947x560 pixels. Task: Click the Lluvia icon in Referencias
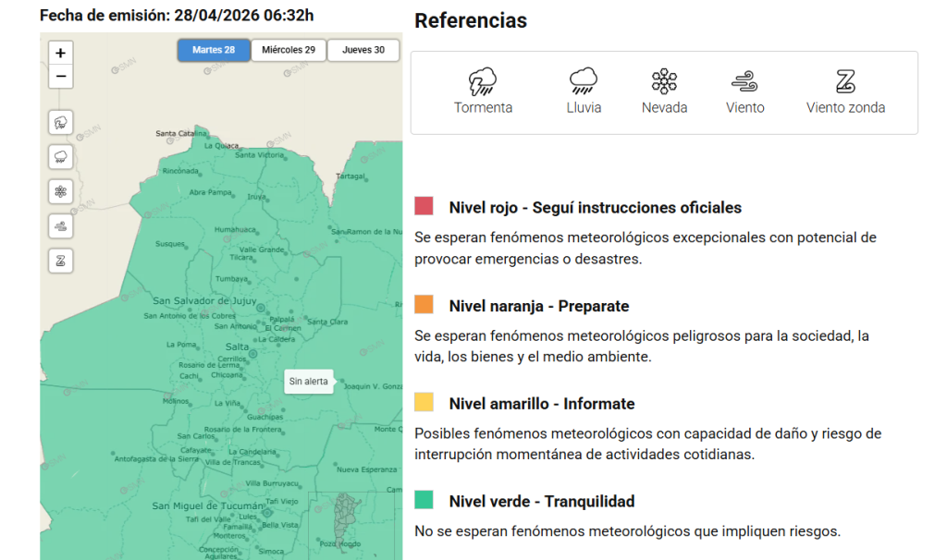coord(584,82)
